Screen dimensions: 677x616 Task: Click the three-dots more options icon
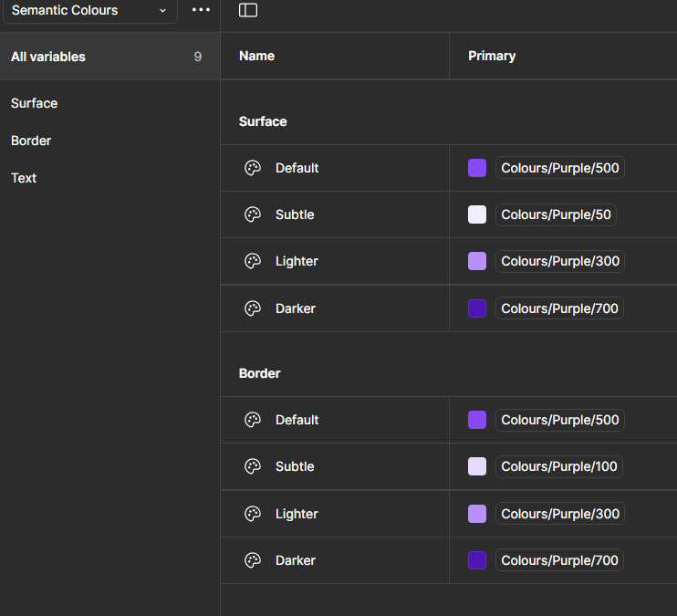pos(201,10)
